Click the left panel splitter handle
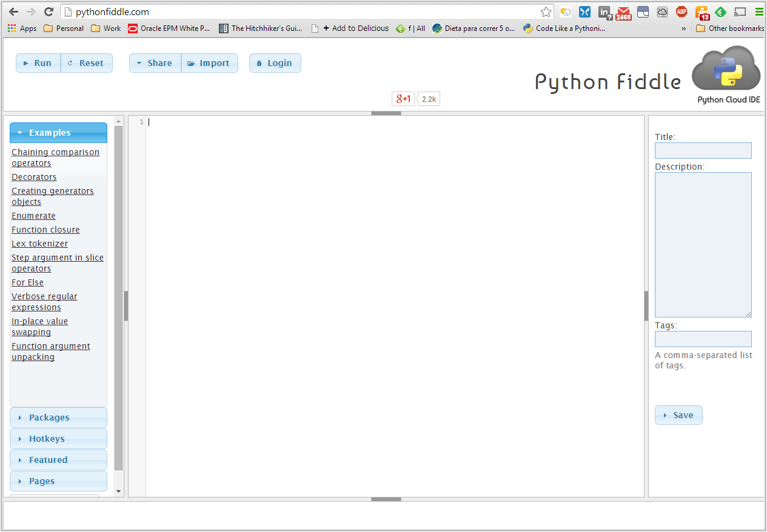The image size is (767, 532). [x=126, y=306]
